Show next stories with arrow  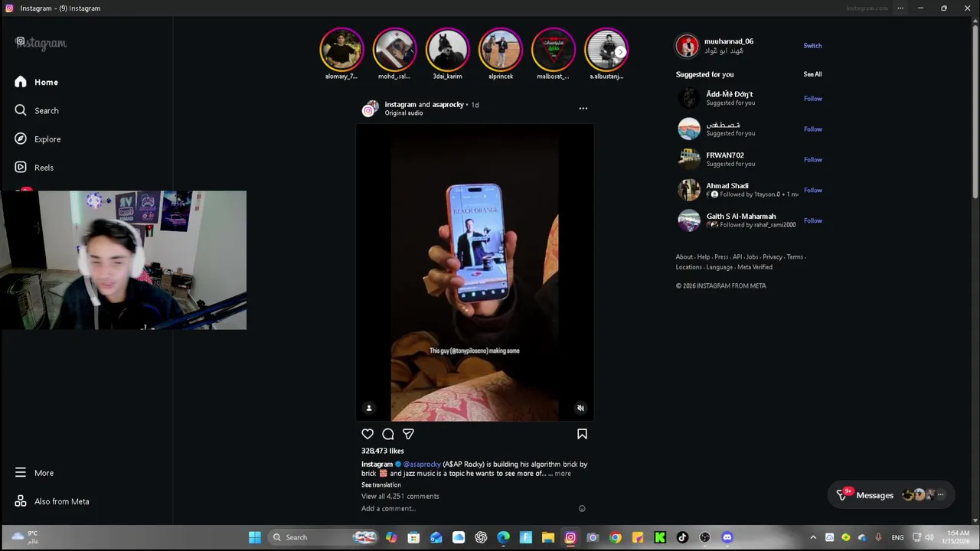tap(620, 52)
